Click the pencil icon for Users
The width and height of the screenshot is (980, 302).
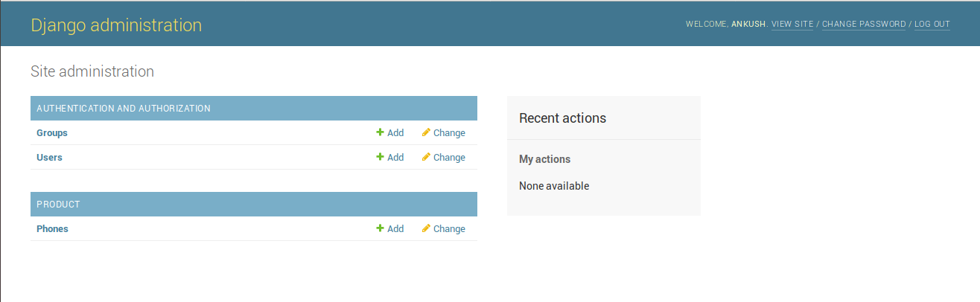(426, 157)
